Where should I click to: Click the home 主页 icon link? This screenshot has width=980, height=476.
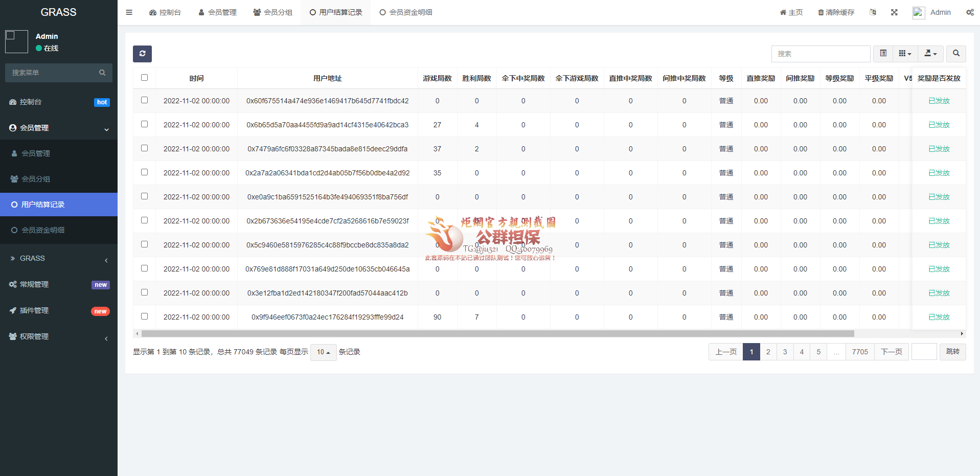[x=791, y=12]
